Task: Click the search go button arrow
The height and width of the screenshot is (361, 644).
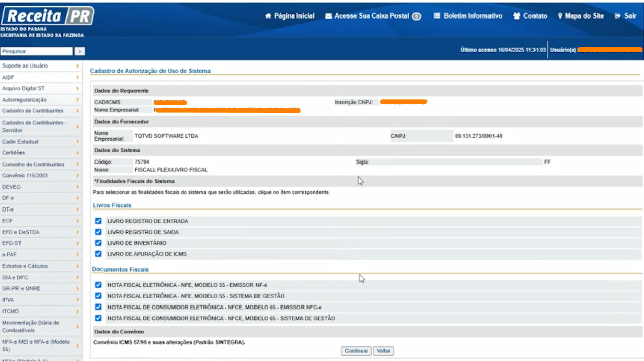Action: click(79, 51)
